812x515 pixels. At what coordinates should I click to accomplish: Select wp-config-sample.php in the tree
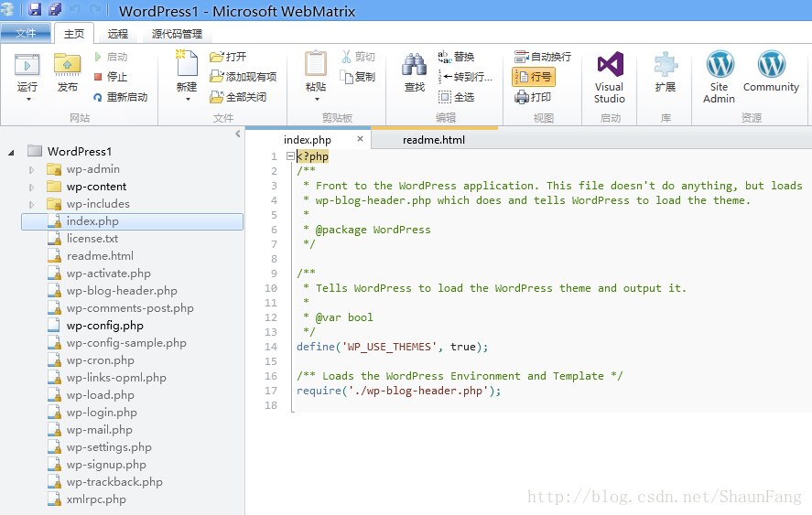click(x=126, y=343)
